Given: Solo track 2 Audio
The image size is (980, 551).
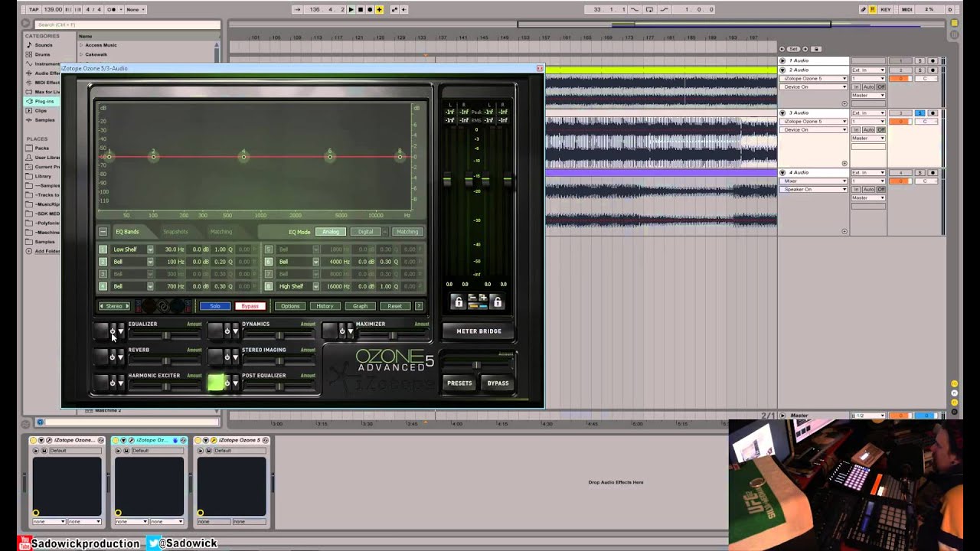Looking at the screenshot, I should (920, 70).
